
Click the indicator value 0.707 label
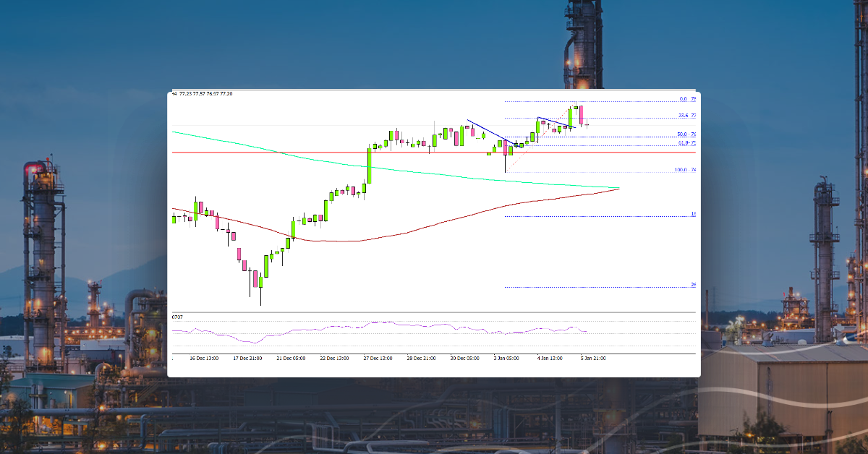coord(176,317)
